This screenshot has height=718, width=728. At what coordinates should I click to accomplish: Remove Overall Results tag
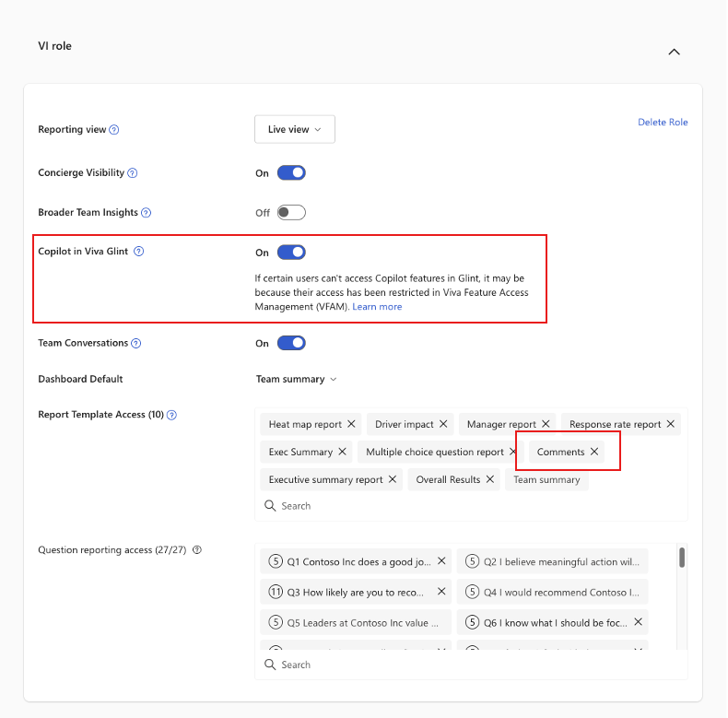coord(490,479)
